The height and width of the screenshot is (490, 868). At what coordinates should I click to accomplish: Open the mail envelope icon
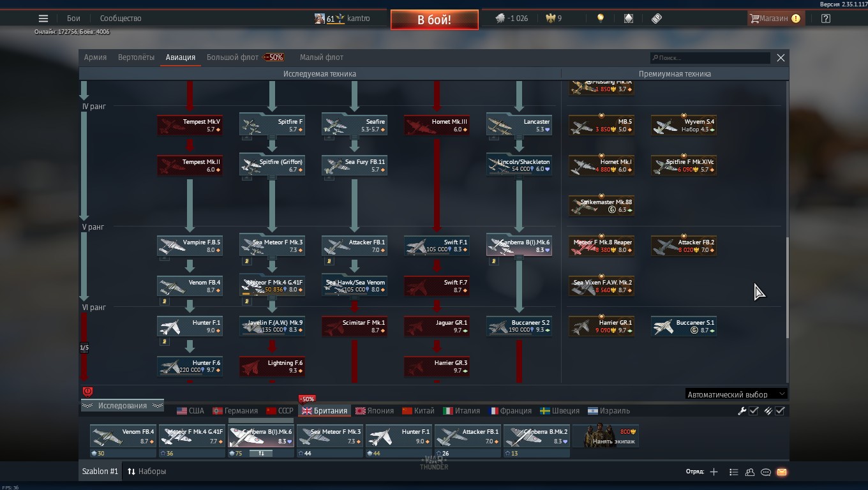[x=782, y=472]
